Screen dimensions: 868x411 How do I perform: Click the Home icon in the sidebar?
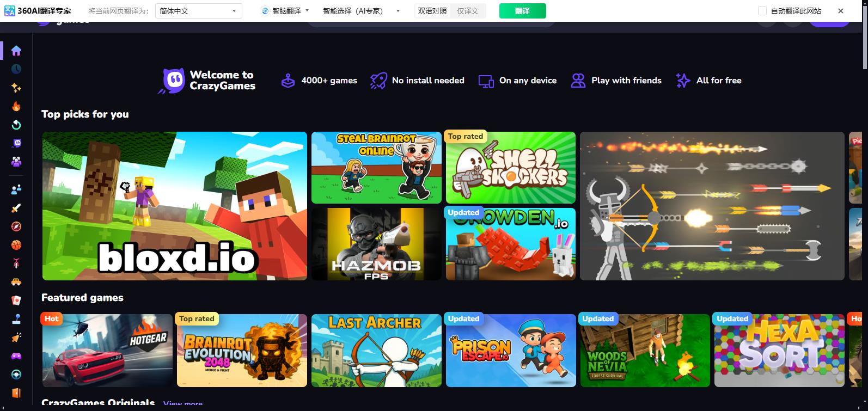click(16, 51)
